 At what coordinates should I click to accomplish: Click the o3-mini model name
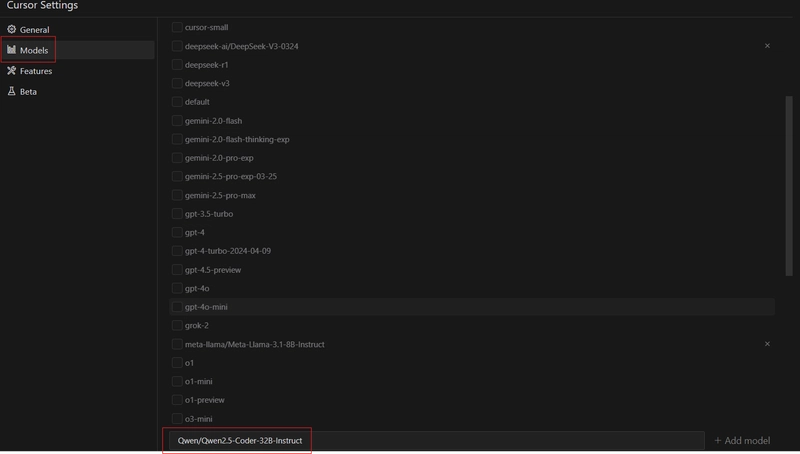point(198,419)
